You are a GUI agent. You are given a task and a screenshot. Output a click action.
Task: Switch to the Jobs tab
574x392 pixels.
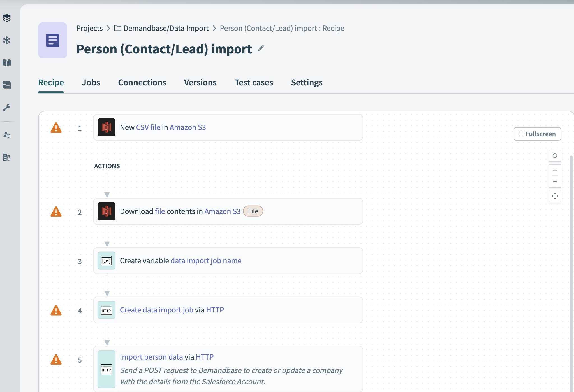[x=91, y=83]
